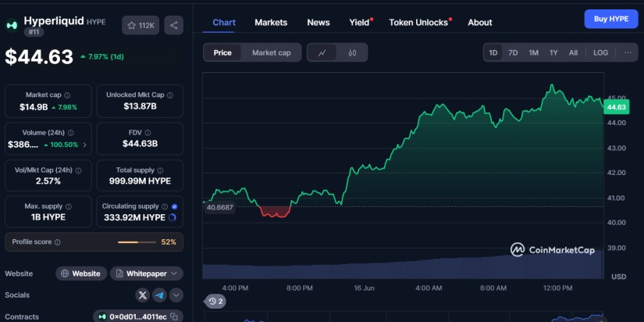Click circulating supply progress ring icon
This screenshot has width=644, height=322.
click(x=173, y=217)
